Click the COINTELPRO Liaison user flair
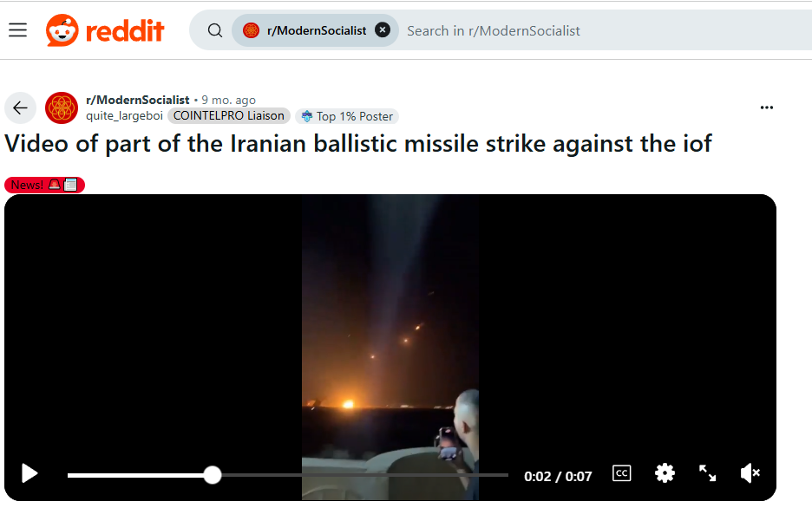 [x=228, y=116]
